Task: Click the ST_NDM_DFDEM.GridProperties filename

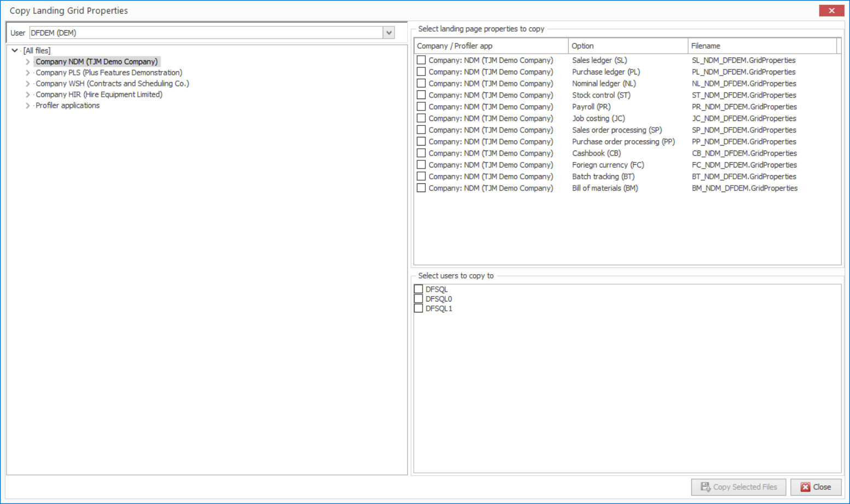Action: point(744,95)
